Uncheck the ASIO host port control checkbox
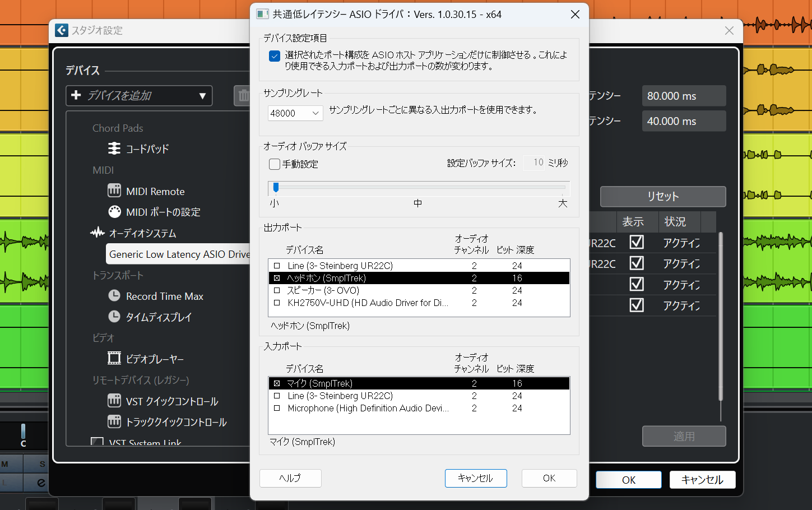812x510 pixels. pos(275,55)
